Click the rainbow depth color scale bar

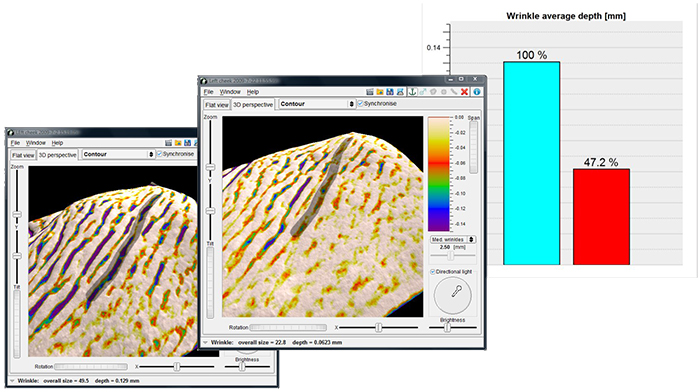439,174
